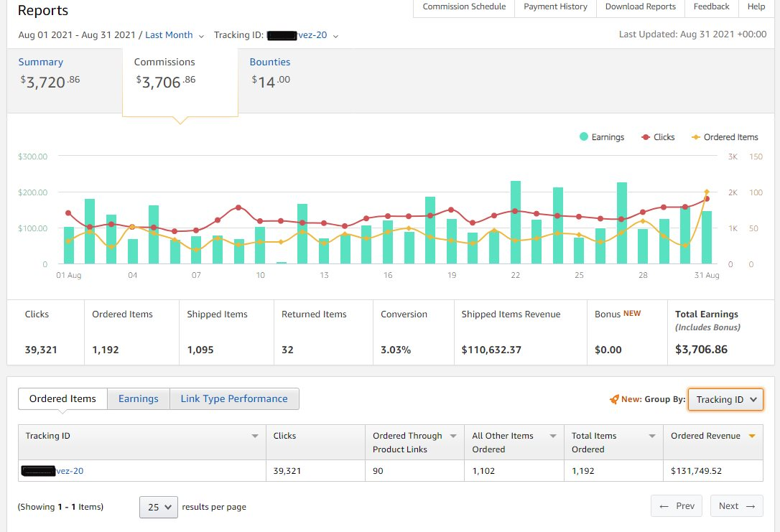Screen dimensions: 780x532
Task: Switch to the Ordered Items table tab
Action: [x=62, y=398]
